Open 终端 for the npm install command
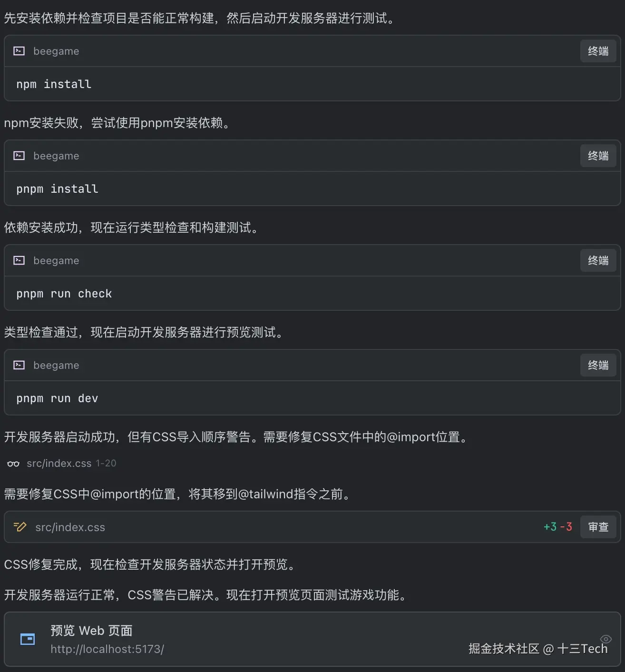This screenshot has height=672, width=625. [598, 51]
